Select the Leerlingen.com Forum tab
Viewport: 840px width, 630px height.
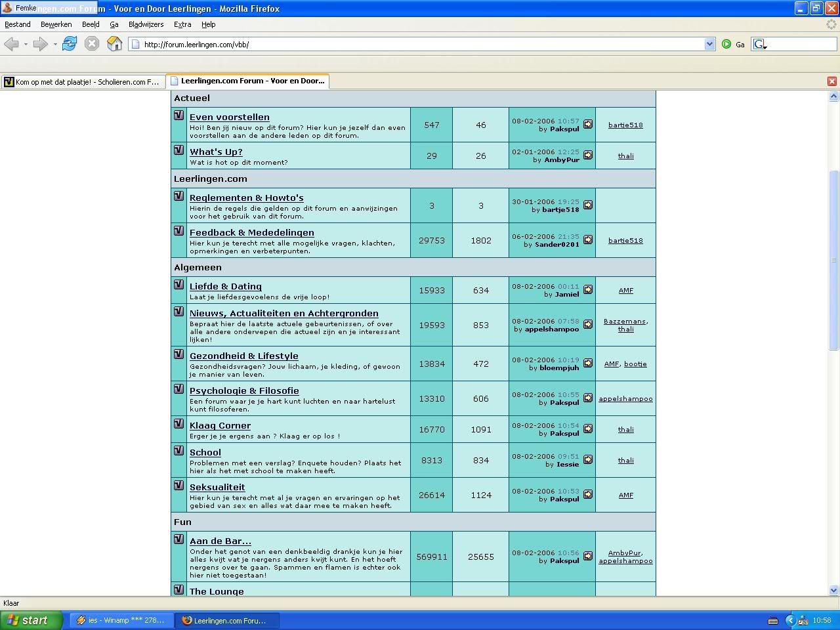(x=247, y=81)
